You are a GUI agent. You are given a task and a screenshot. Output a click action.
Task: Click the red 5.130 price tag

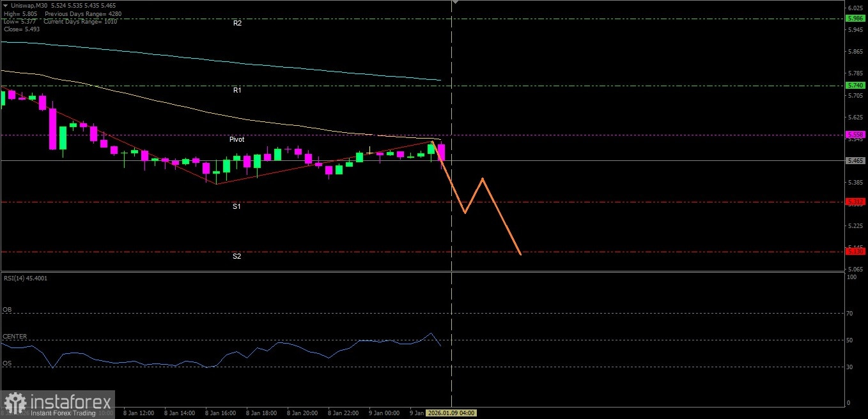855,252
